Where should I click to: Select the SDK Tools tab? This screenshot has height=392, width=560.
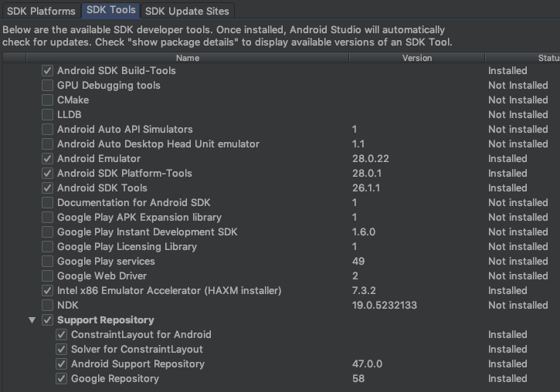(110, 11)
